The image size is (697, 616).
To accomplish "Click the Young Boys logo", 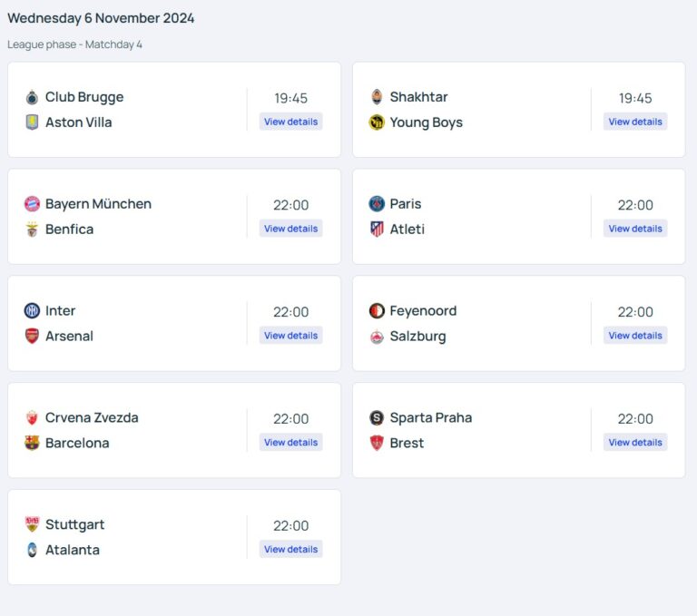I will tap(377, 122).
